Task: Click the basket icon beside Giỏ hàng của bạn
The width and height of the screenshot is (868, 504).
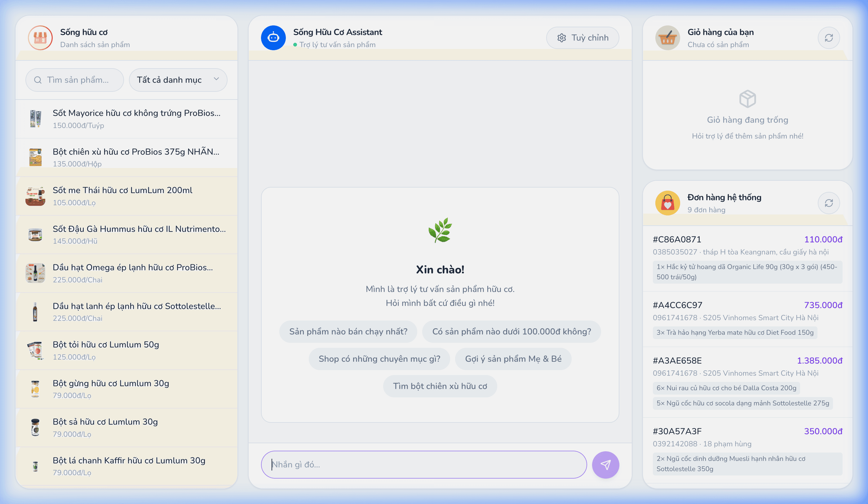Action: pos(667,38)
